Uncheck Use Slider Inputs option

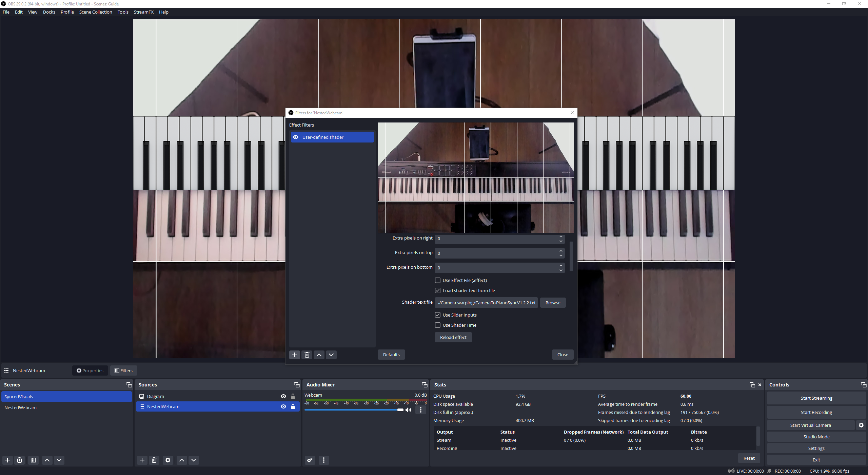438,315
